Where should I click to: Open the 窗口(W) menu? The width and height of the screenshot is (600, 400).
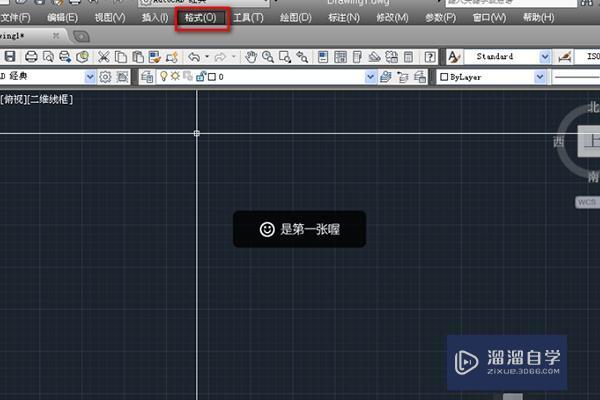coord(489,18)
